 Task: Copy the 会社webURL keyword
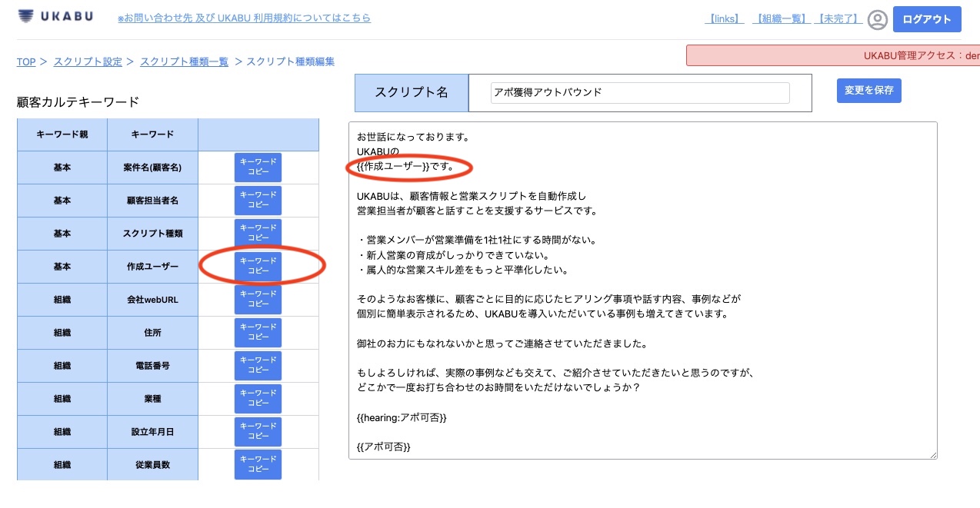click(x=258, y=300)
